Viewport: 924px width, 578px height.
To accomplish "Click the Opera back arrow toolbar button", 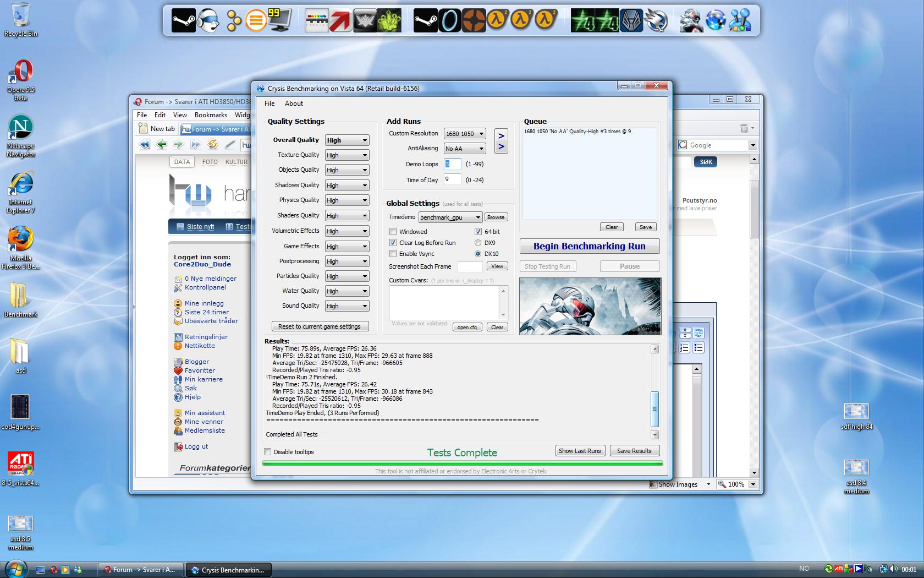I will (x=162, y=145).
